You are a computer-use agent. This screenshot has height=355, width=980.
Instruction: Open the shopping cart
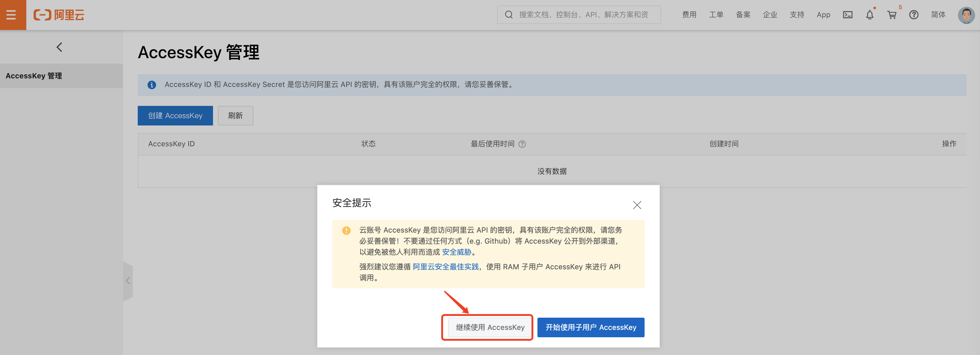891,15
